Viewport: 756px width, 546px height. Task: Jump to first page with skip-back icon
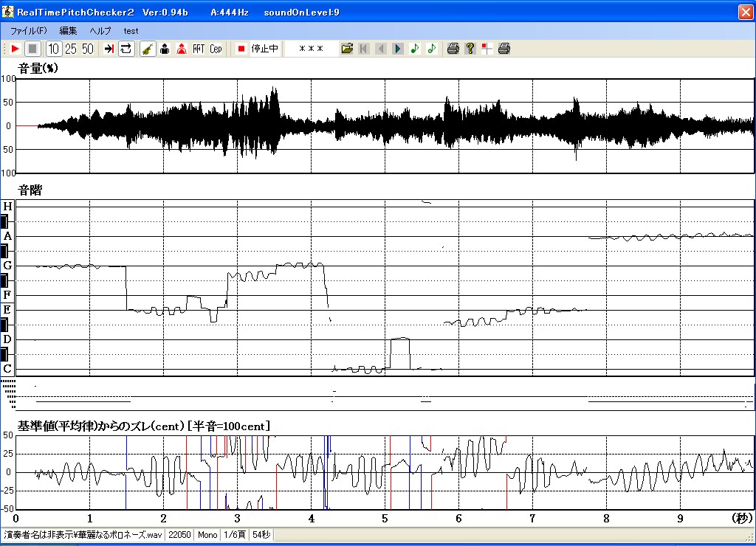click(x=364, y=49)
